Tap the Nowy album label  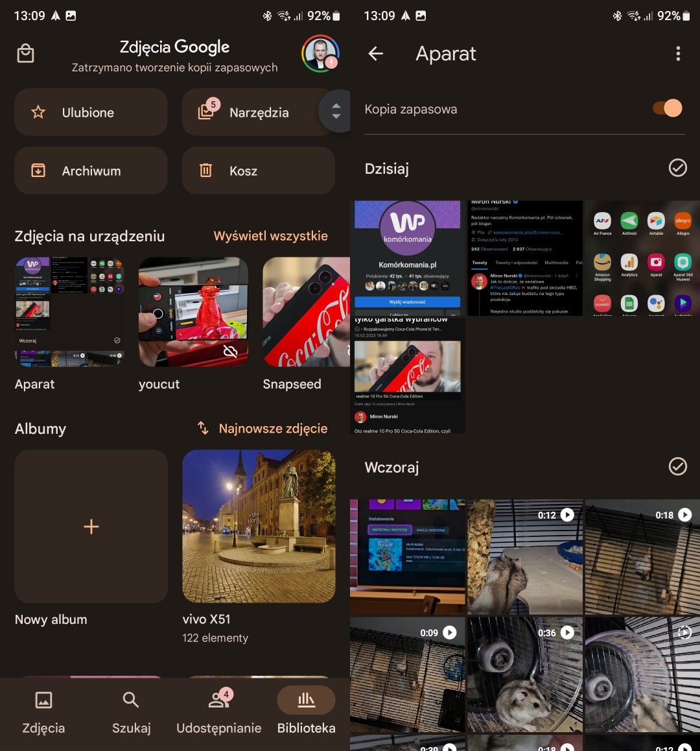point(51,619)
